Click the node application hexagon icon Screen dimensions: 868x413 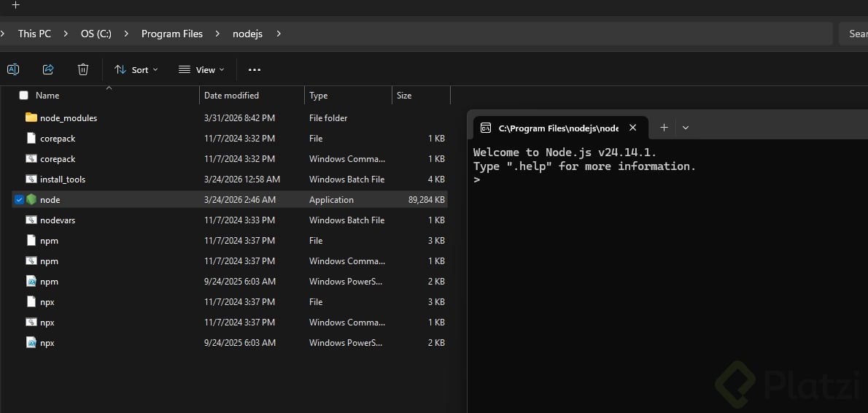[31, 199]
